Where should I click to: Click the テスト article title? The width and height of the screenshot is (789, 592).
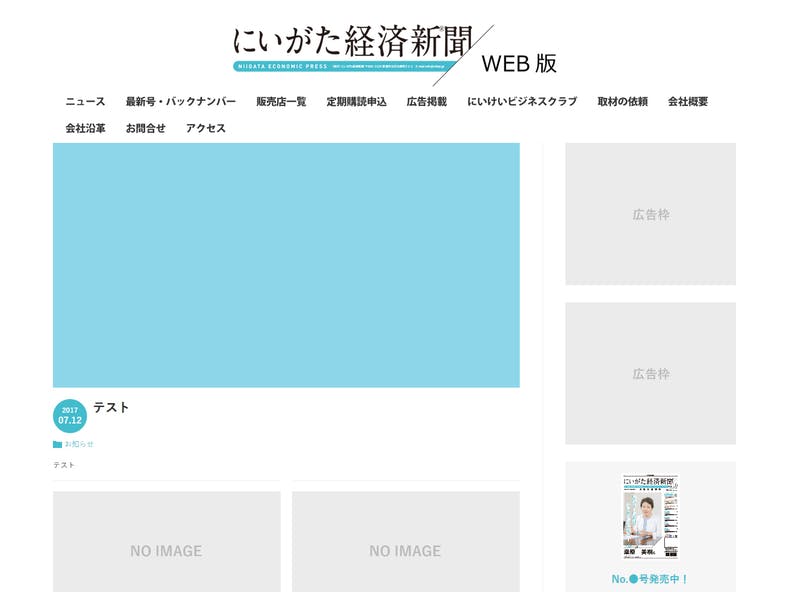click(111, 407)
